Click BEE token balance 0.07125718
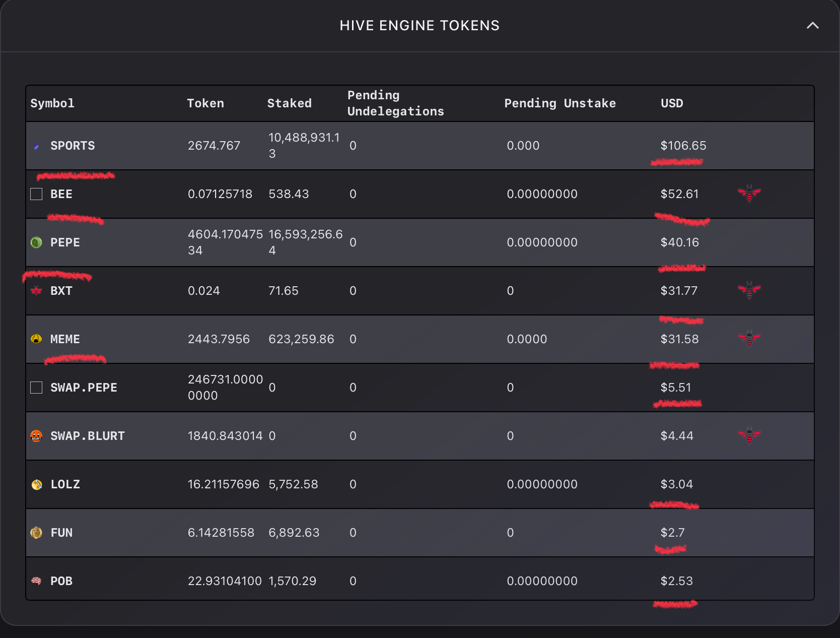This screenshot has height=638, width=840. point(220,194)
